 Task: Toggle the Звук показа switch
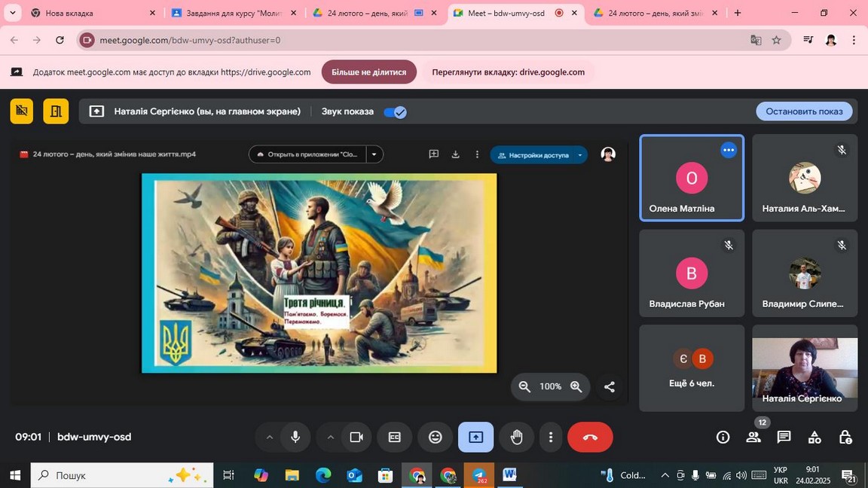click(396, 111)
